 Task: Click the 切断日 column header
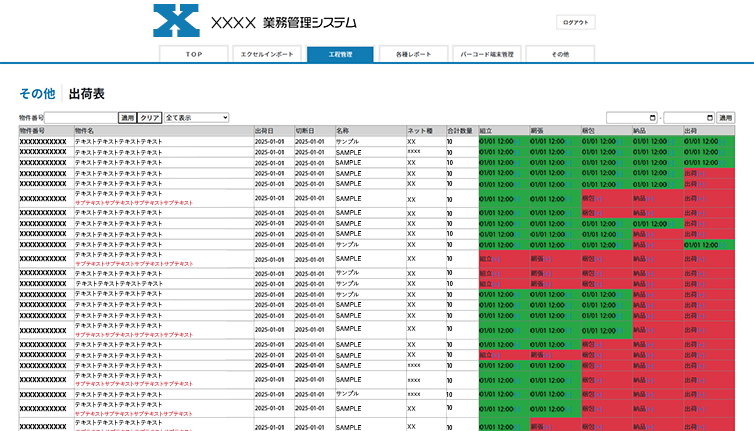[305, 131]
